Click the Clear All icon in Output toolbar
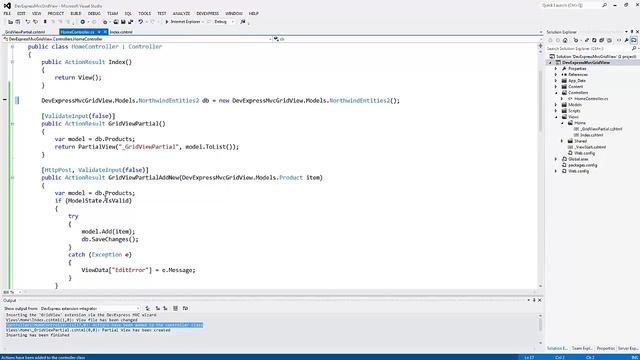Image resolution: width=640 pixels, height=360 pixels. pyautogui.click(x=175, y=309)
